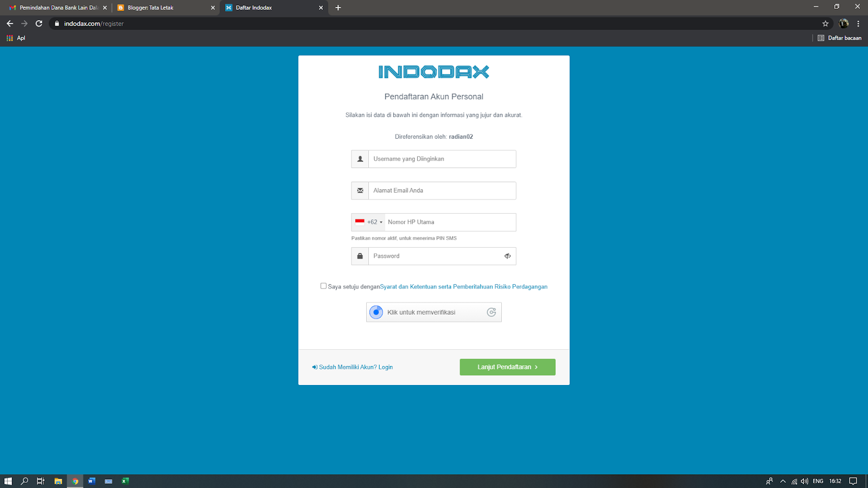This screenshot has width=868, height=488.
Task: Focus the Alamat Email Anda field
Action: (442, 190)
